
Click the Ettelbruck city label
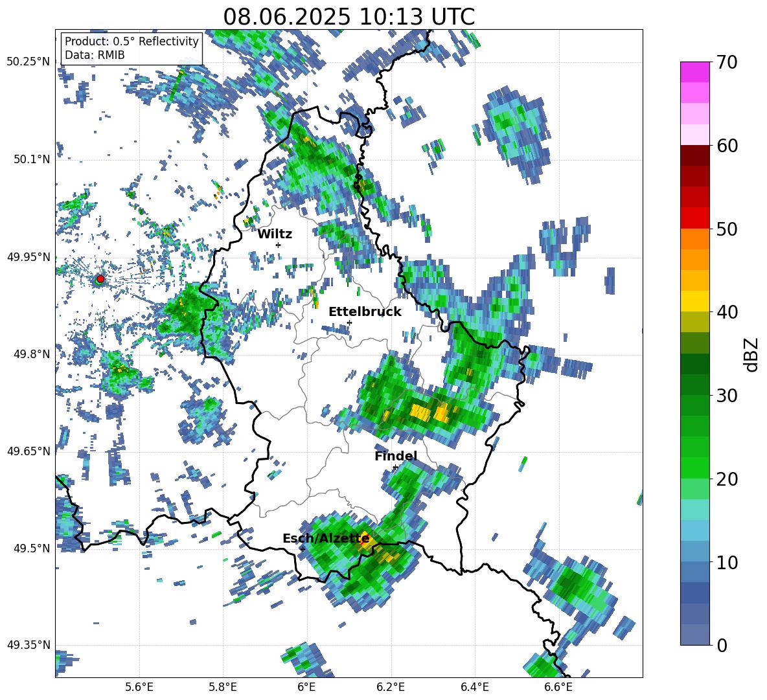click(365, 312)
